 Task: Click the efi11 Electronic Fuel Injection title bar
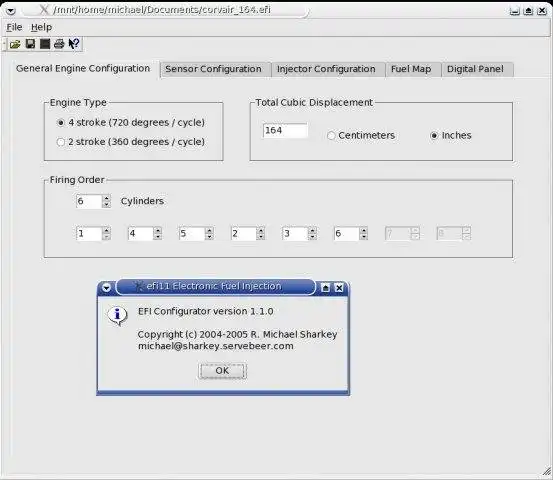click(215, 287)
